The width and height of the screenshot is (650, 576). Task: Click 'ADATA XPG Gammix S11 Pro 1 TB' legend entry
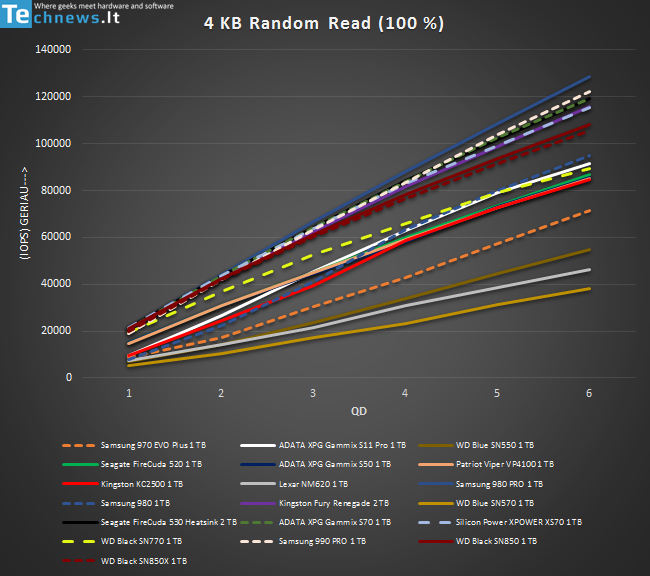[323, 445]
